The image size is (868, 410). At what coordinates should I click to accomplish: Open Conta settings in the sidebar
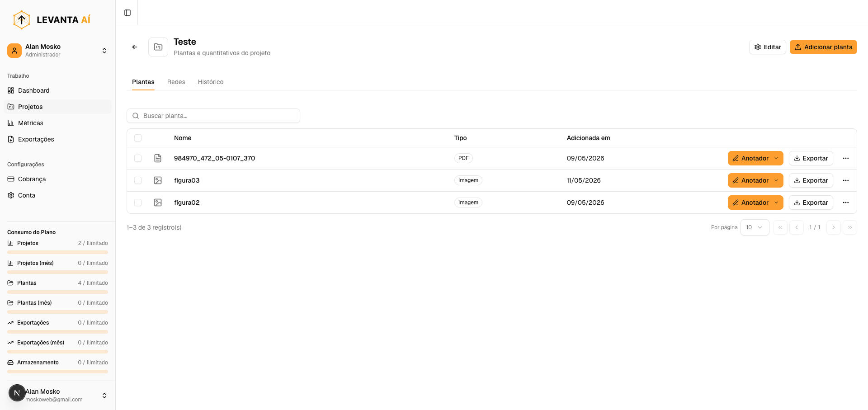coord(57,195)
